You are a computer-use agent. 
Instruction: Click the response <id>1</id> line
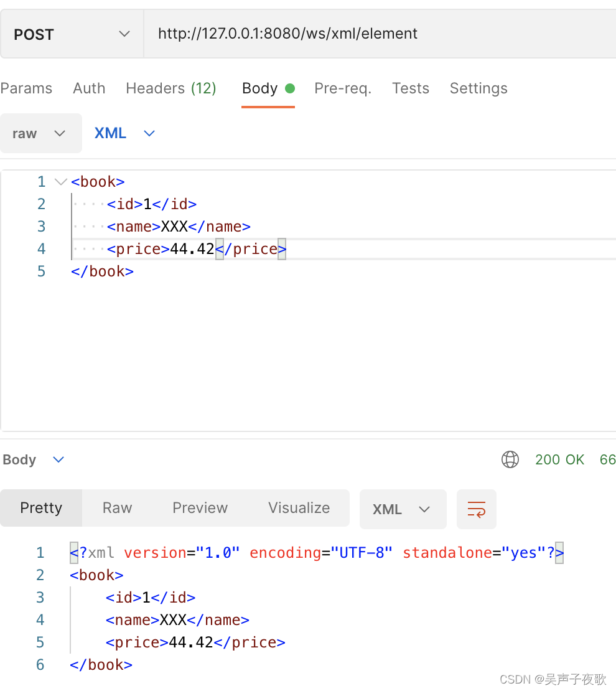tap(150, 598)
